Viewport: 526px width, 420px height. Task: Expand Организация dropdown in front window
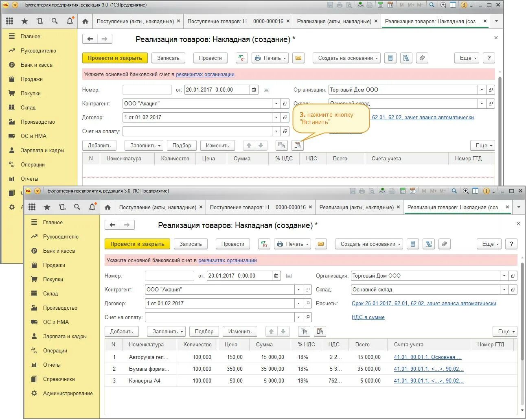click(x=504, y=276)
